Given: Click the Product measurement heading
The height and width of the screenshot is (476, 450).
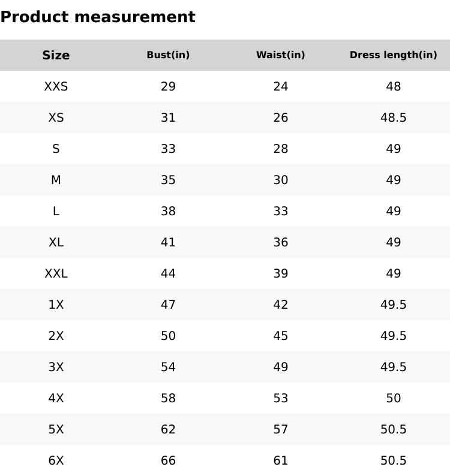Looking at the screenshot, I should coord(98,17).
